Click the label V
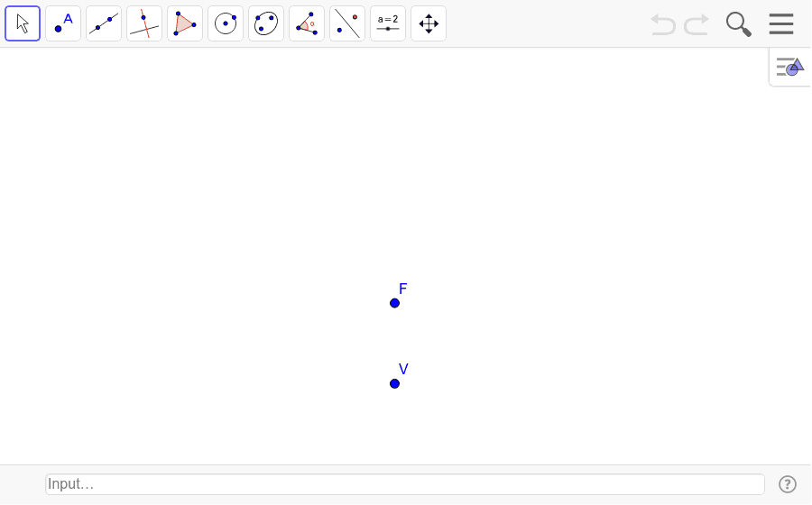 [403, 369]
